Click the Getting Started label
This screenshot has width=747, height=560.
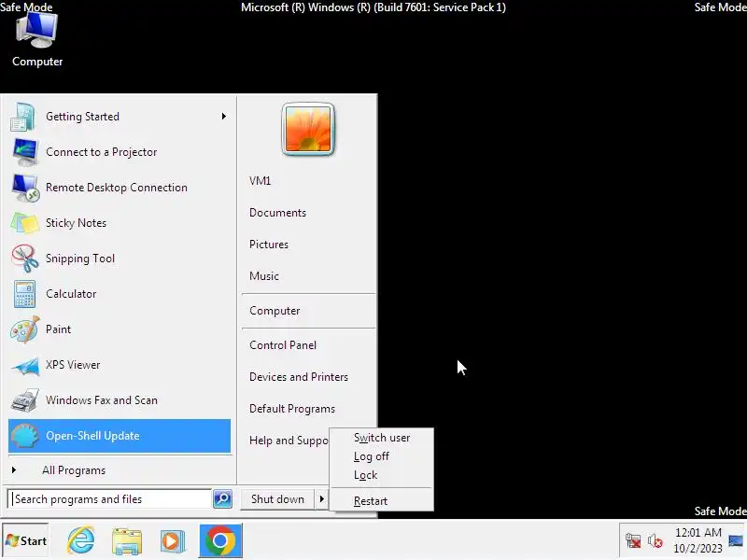(x=82, y=117)
